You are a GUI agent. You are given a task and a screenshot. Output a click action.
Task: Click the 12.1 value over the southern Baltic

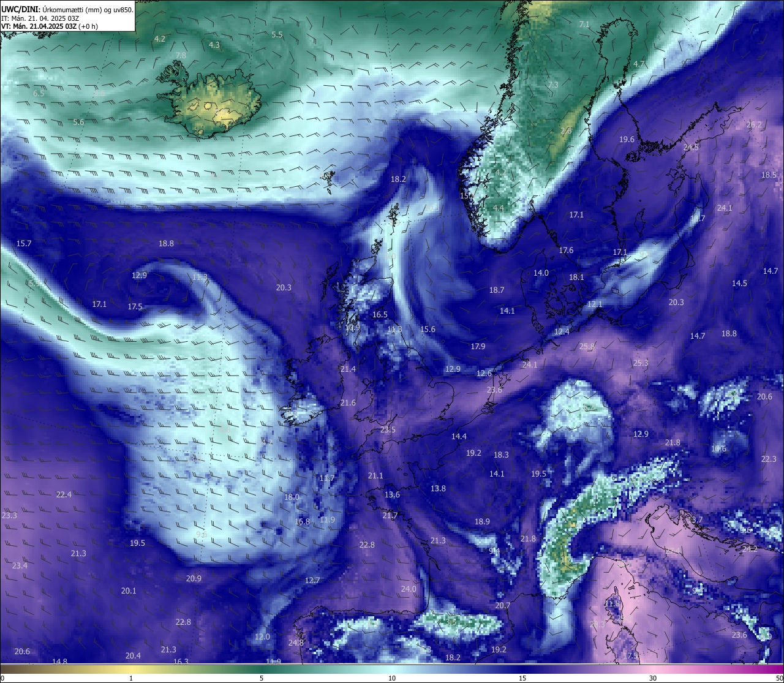tap(595, 304)
